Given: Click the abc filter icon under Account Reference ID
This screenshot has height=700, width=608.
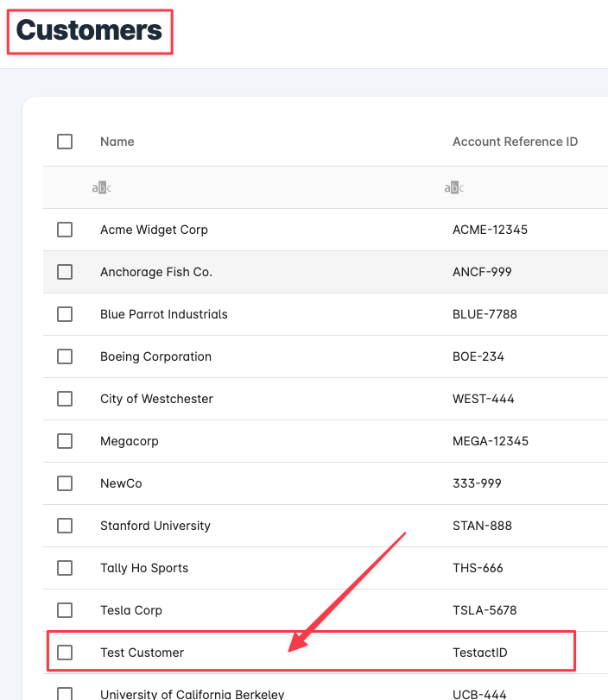Looking at the screenshot, I should (x=454, y=187).
